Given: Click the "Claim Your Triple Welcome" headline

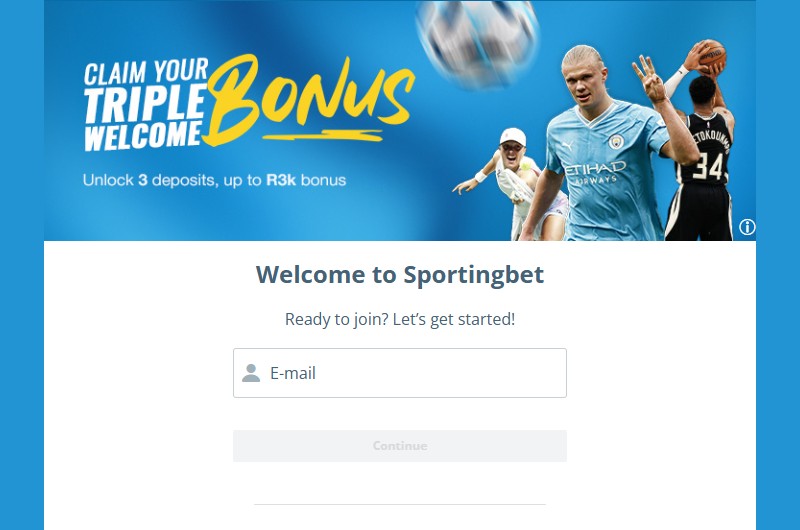Looking at the screenshot, I should [146, 106].
